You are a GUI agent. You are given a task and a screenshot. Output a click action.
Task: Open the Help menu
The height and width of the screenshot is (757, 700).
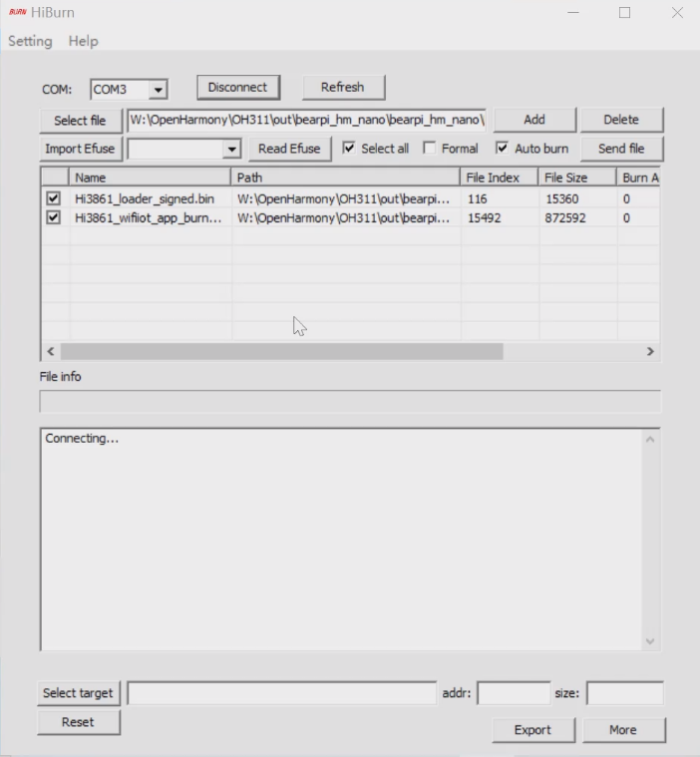pyautogui.click(x=83, y=41)
